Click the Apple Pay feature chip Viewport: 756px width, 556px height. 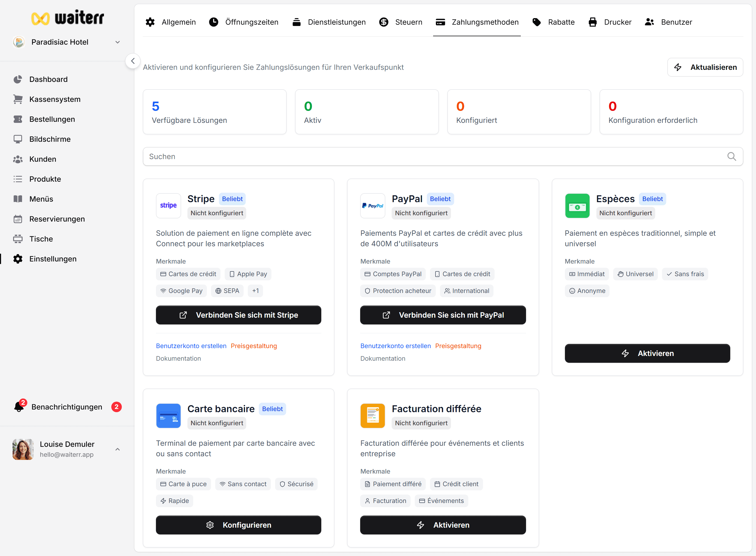pos(248,274)
